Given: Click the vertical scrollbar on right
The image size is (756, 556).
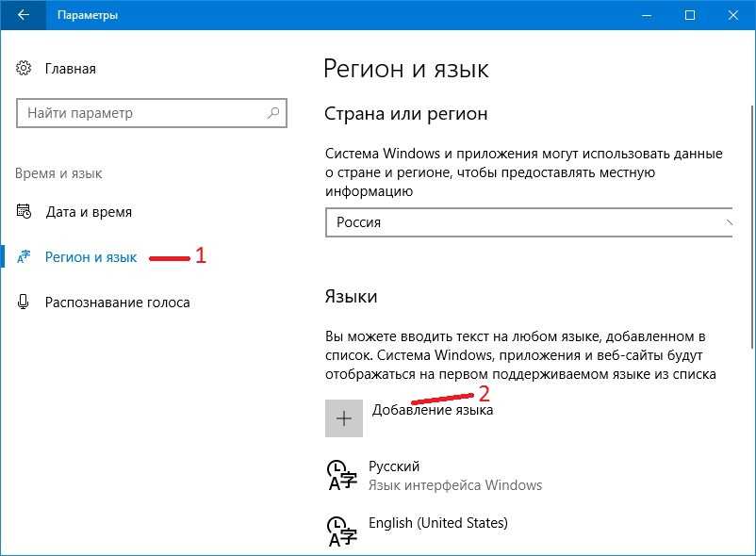Looking at the screenshot, I should click(x=752, y=226).
